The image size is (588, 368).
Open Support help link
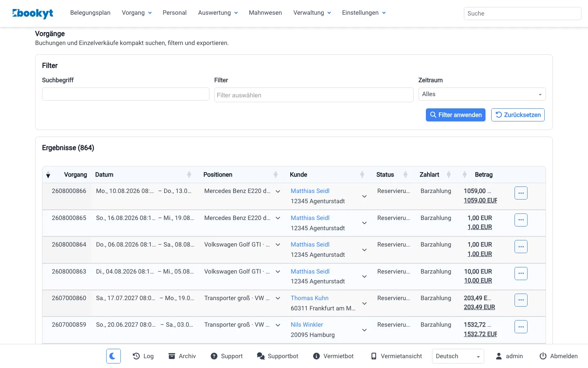tap(227, 356)
